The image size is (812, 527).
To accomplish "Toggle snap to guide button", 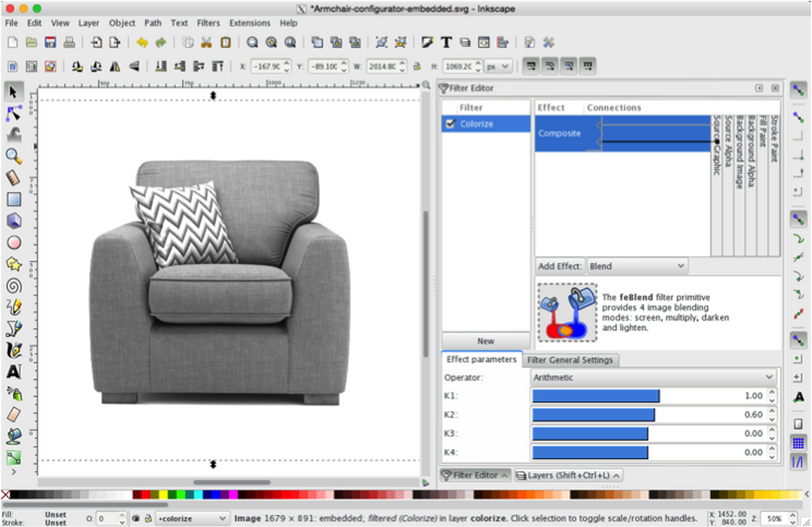I will pyautogui.click(x=798, y=462).
